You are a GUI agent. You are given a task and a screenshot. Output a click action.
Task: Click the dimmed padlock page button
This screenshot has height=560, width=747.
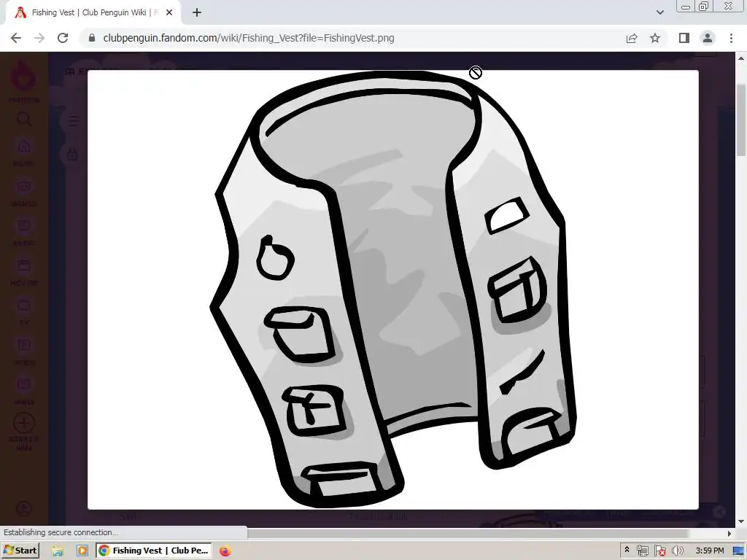(72, 155)
